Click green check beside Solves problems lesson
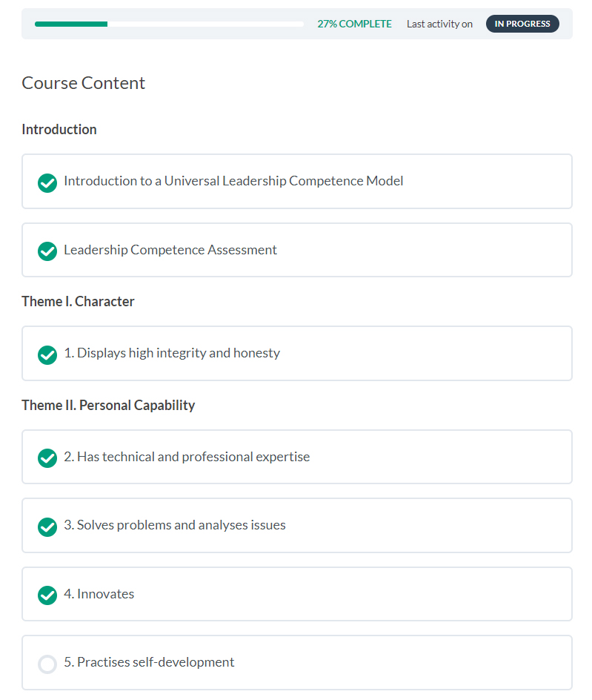Image resolution: width=592 pixels, height=700 pixels. click(47, 526)
